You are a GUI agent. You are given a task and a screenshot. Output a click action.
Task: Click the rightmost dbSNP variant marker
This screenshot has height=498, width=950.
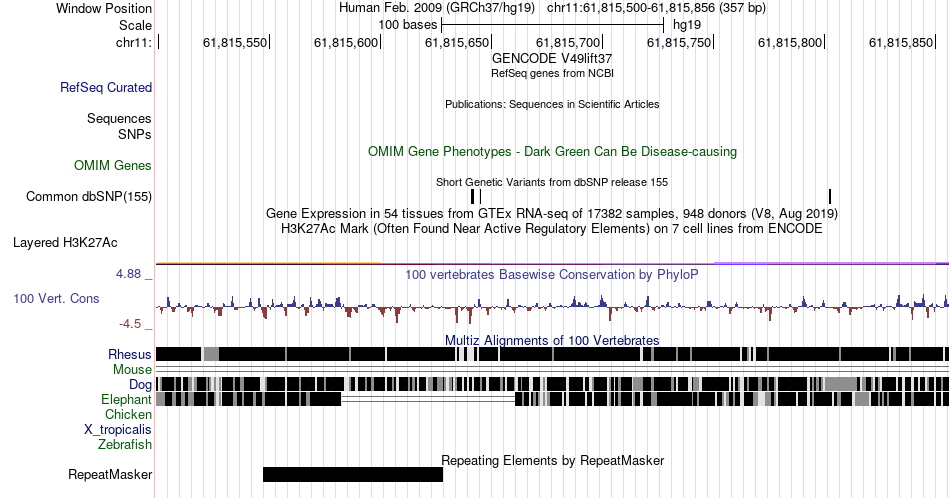pos(830,196)
